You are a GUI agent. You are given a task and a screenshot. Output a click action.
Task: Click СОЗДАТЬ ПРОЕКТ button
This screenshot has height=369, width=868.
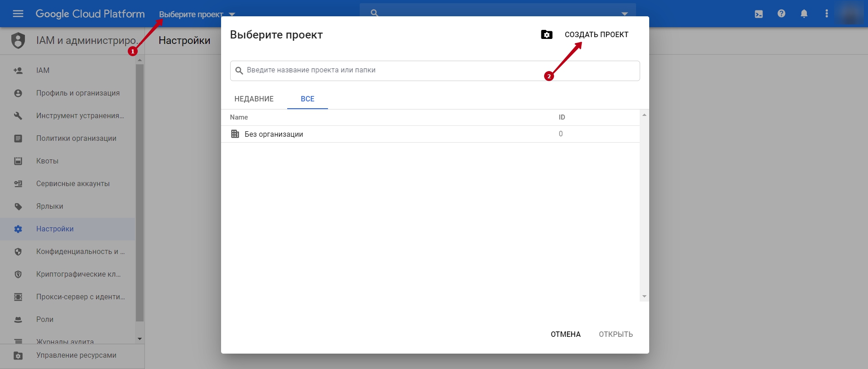coord(597,34)
